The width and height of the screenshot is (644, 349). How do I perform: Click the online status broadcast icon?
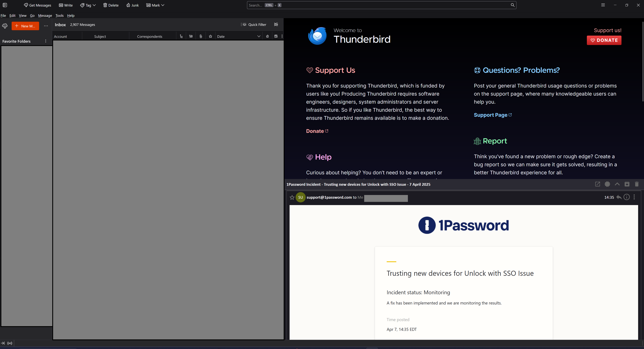coord(10,343)
